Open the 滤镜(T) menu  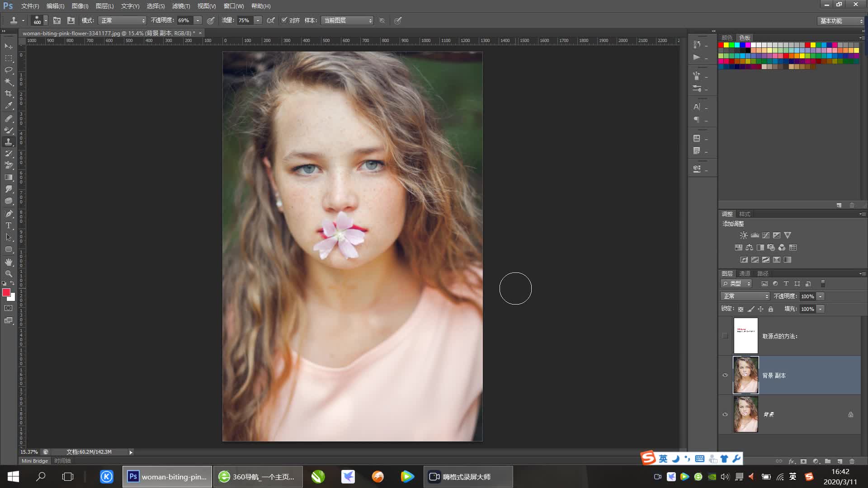click(181, 6)
